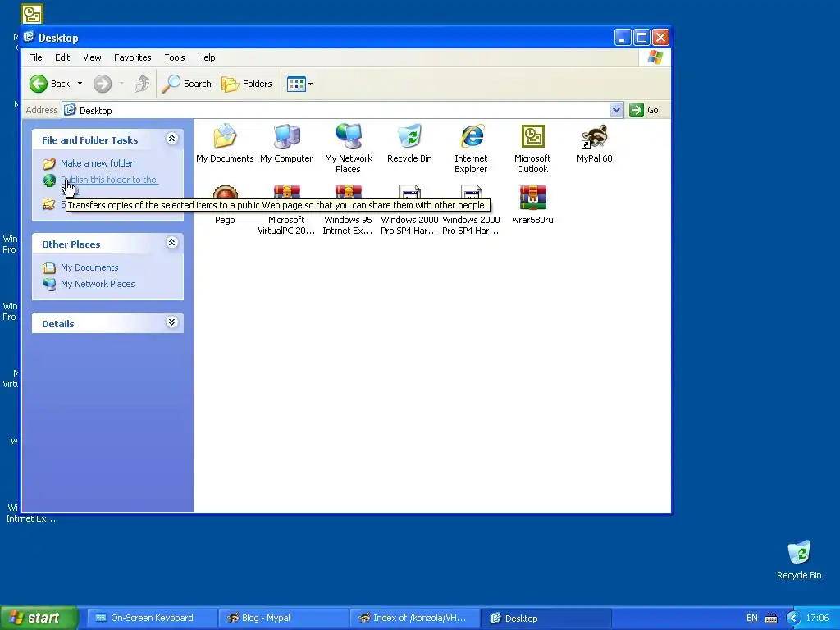The image size is (840, 630).
Task: Click the Windows flag logo in menu bar
Action: (655, 57)
